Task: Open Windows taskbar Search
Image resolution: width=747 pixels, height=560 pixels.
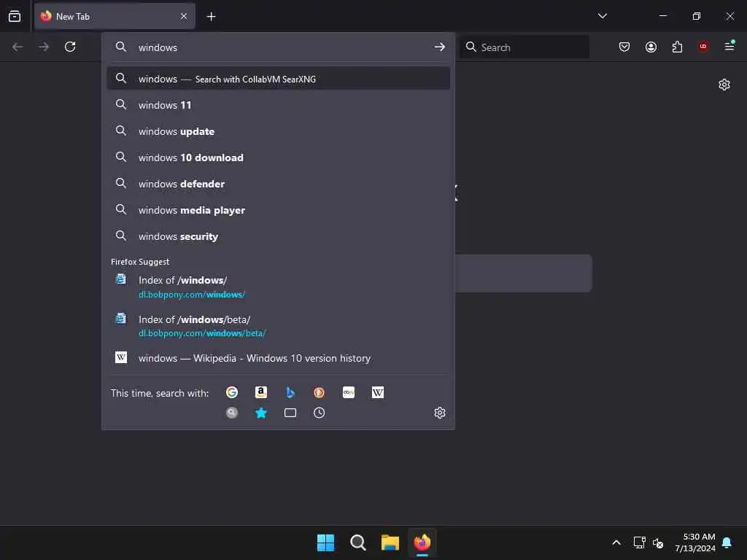Action: tap(357, 542)
